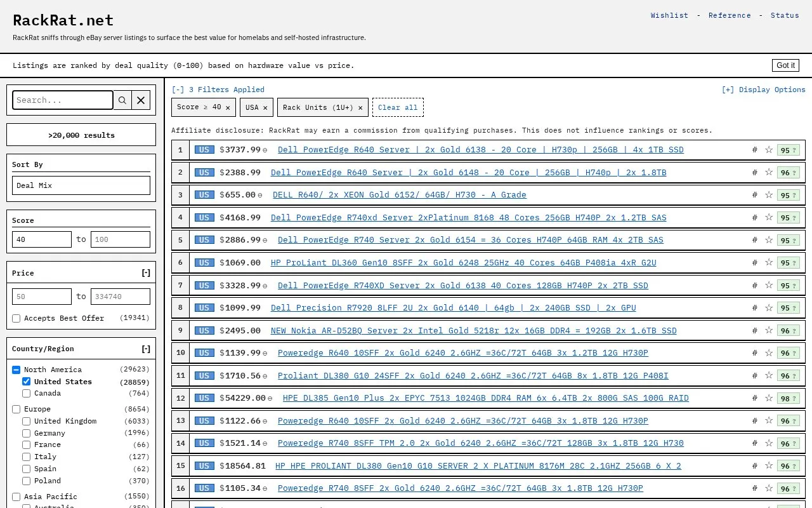This screenshot has height=508, width=812.
Task: Click Clear all filters
Action: tap(398, 107)
